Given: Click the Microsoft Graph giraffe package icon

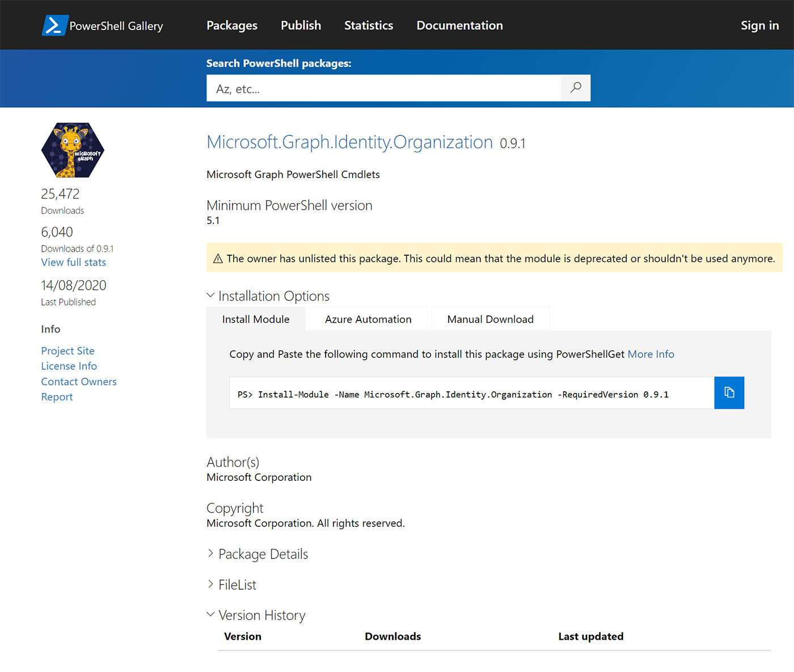Looking at the screenshot, I should 73,150.
